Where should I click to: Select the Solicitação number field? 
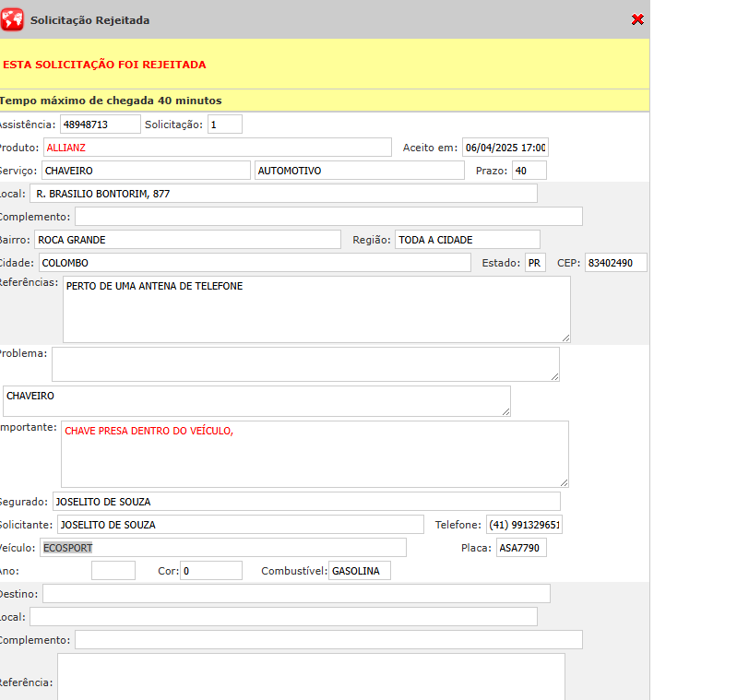224,125
